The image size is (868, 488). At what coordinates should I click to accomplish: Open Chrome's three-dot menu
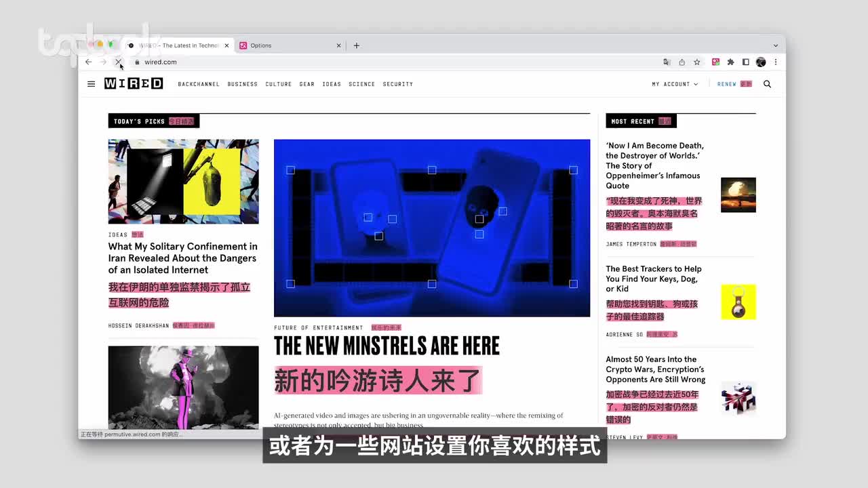point(776,62)
